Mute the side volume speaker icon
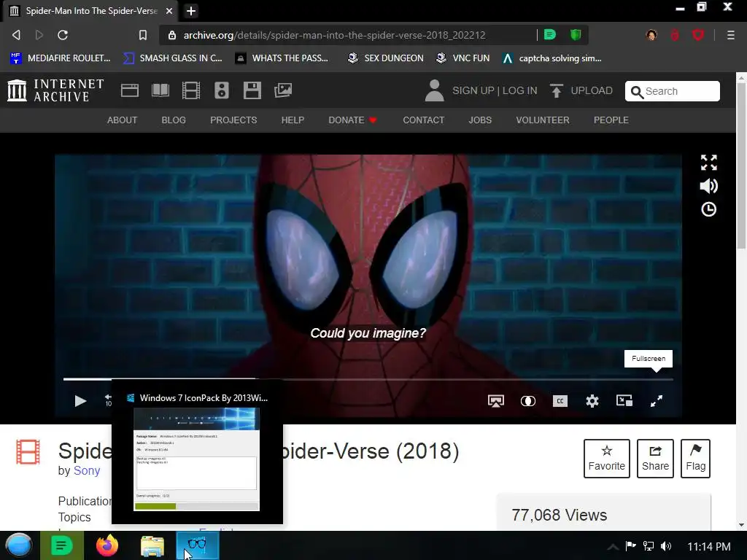This screenshot has width=747, height=560. coord(709,186)
